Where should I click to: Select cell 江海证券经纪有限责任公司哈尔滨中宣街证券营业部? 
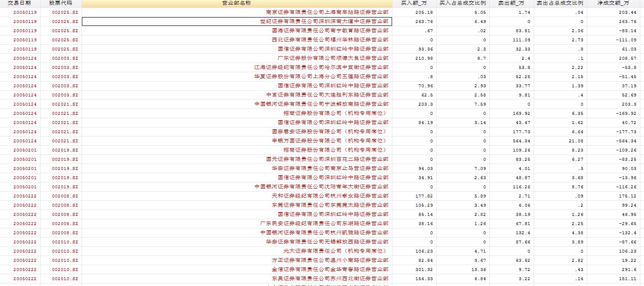tap(237, 67)
